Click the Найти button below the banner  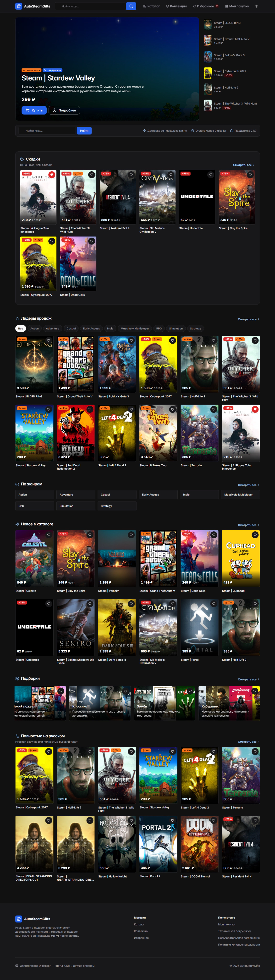pyautogui.click(x=84, y=130)
